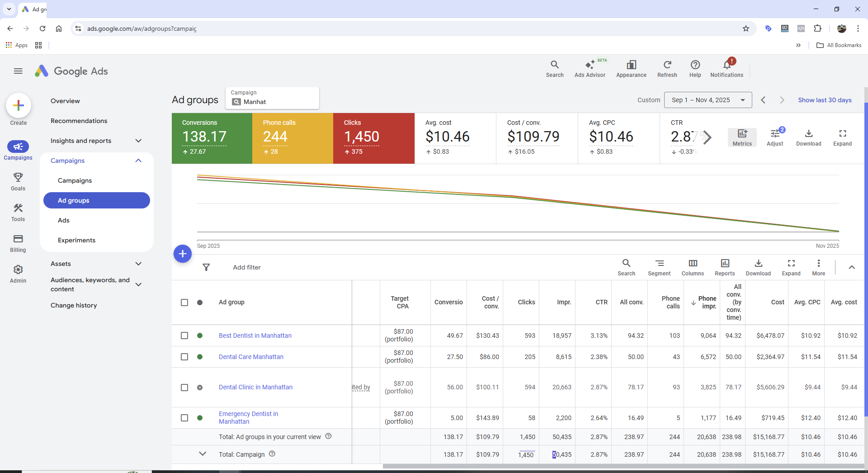Select the green Conversions metric tile
Screen dimensions: 868x473
(212, 138)
